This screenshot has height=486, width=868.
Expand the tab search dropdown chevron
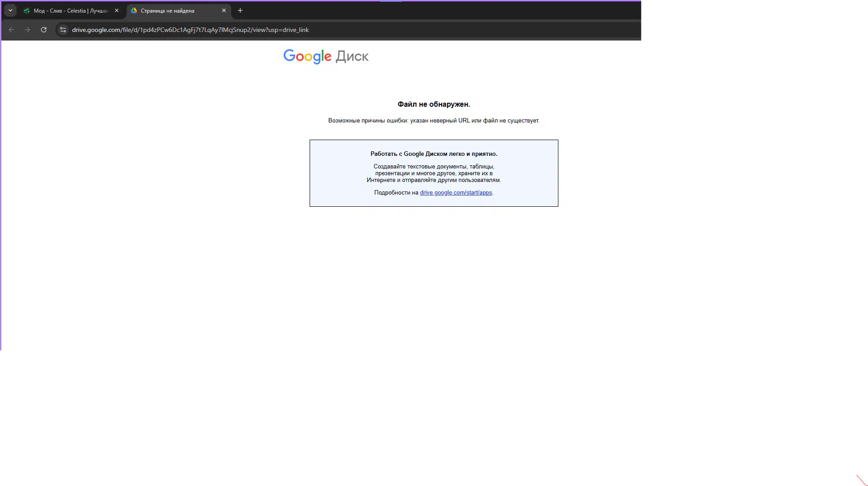(10, 10)
